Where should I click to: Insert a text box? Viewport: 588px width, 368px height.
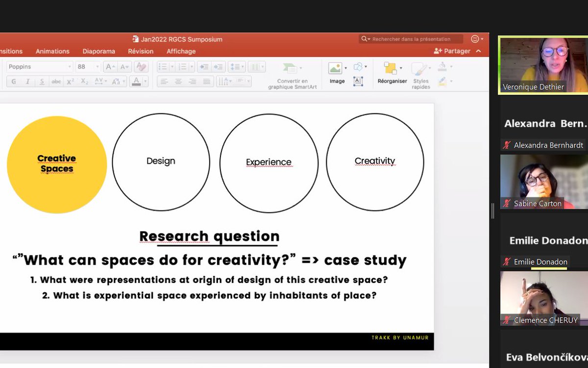[358, 82]
